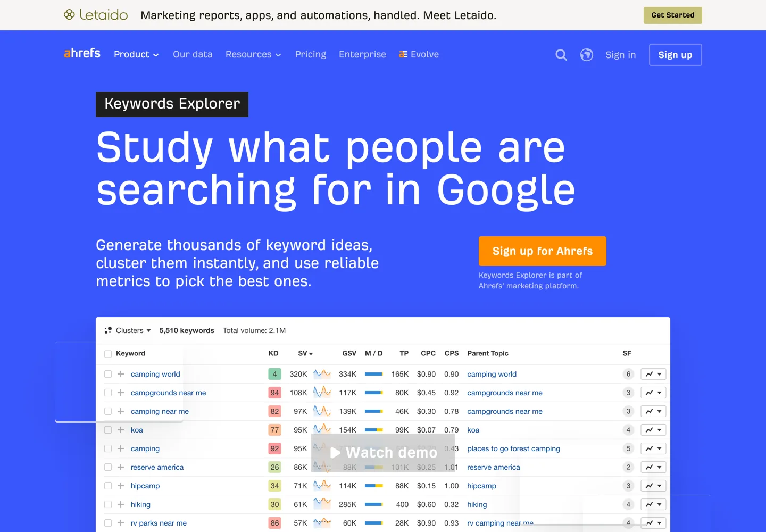Click hipcamp search volume sparkline
766x532 pixels.
point(322,485)
